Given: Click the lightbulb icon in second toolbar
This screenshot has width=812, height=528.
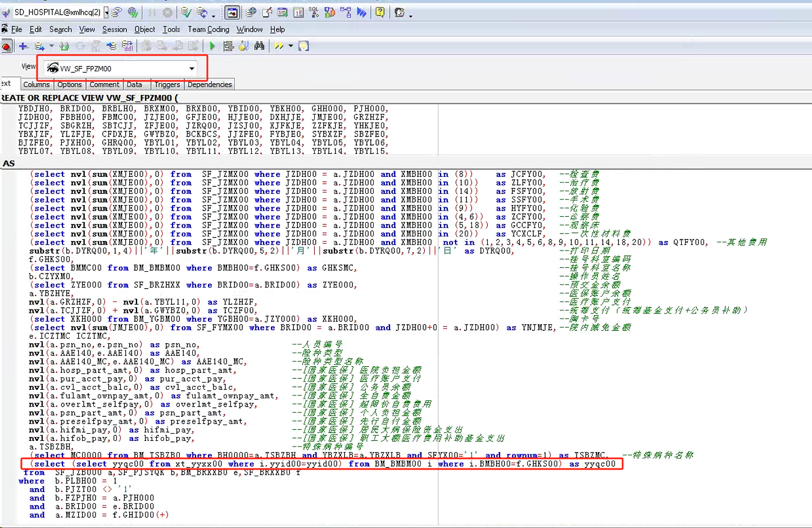Looking at the screenshot, I should [x=303, y=46].
